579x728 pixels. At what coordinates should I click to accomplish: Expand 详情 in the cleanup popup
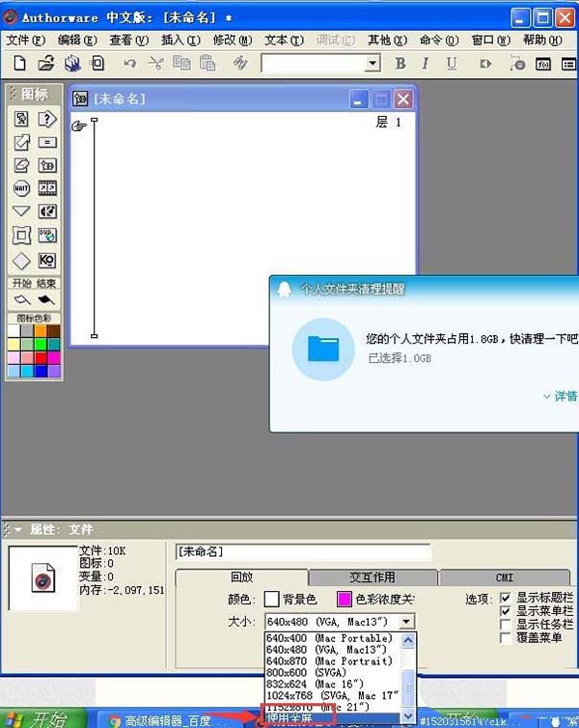click(561, 396)
